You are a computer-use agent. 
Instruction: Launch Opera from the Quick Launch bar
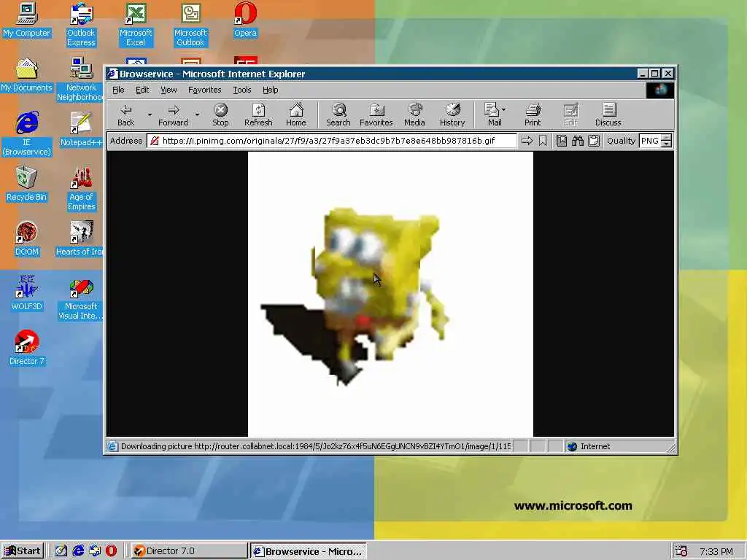pos(111,551)
